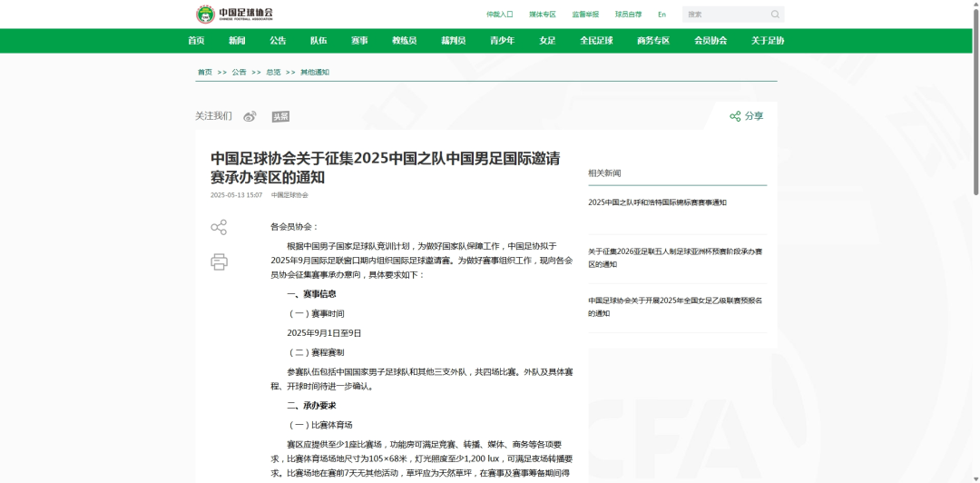The width and height of the screenshot is (980, 483).
Task: Click 其他通知 in the breadcrumb
Action: tap(315, 72)
